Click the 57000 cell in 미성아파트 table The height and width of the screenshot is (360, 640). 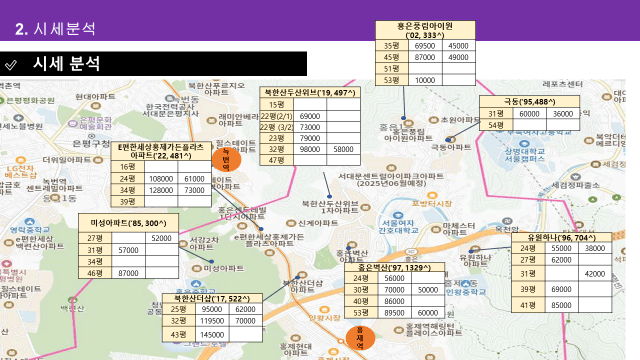(x=128, y=250)
